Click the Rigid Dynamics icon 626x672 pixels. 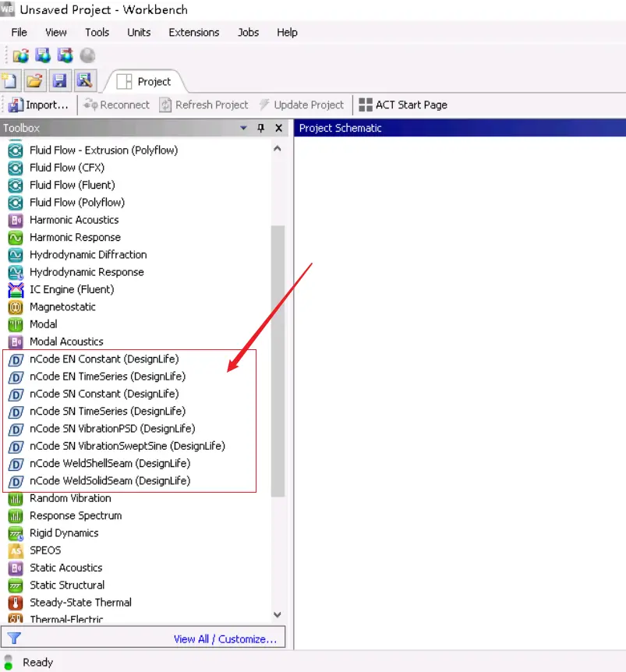point(16,533)
